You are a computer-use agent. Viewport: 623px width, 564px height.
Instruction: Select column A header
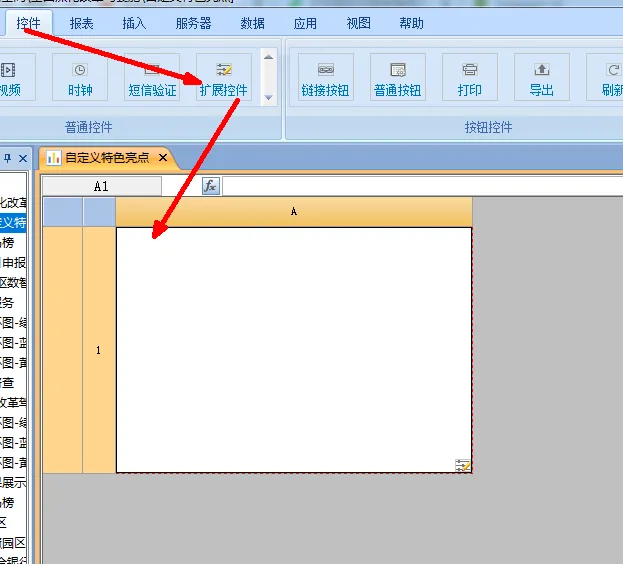[x=294, y=212]
